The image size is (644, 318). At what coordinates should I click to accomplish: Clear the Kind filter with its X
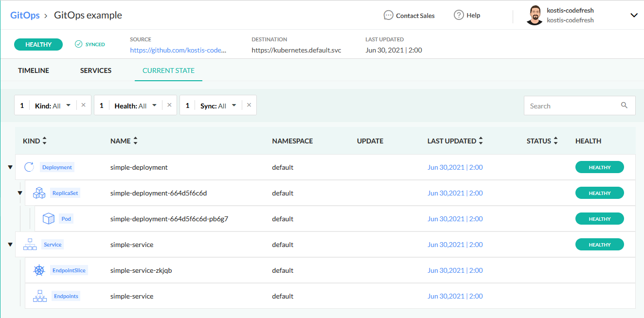tap(83, 105)
